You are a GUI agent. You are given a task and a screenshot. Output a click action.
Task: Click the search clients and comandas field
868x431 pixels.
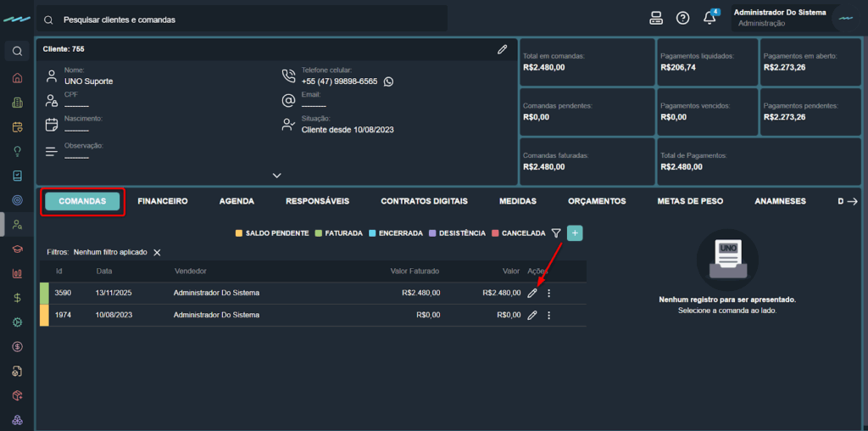pos(246,19)
